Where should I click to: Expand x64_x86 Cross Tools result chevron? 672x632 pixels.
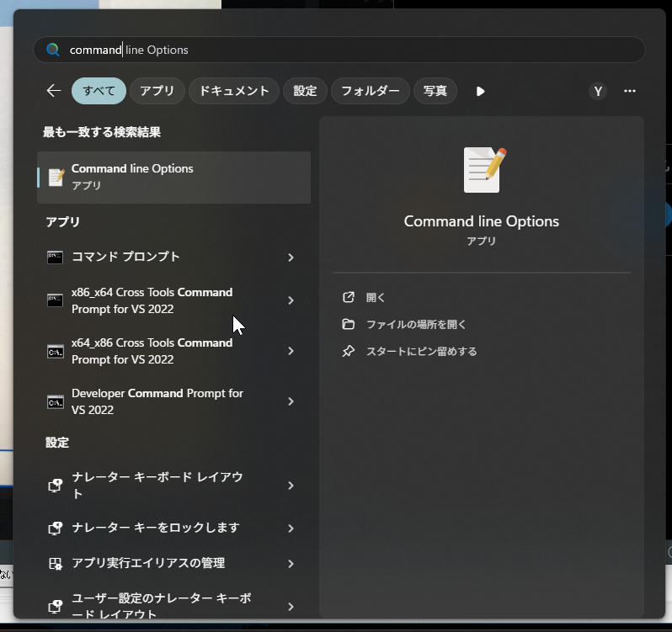tap(291, 351)
